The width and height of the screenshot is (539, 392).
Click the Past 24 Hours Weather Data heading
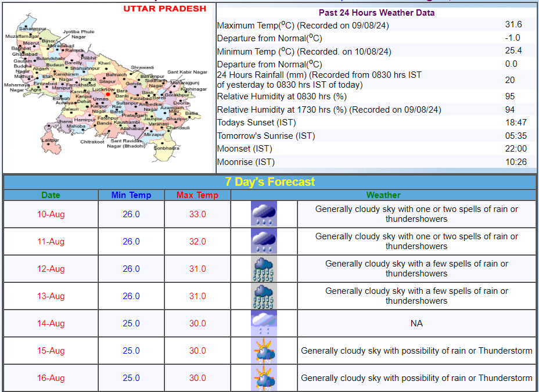[376, 12]
